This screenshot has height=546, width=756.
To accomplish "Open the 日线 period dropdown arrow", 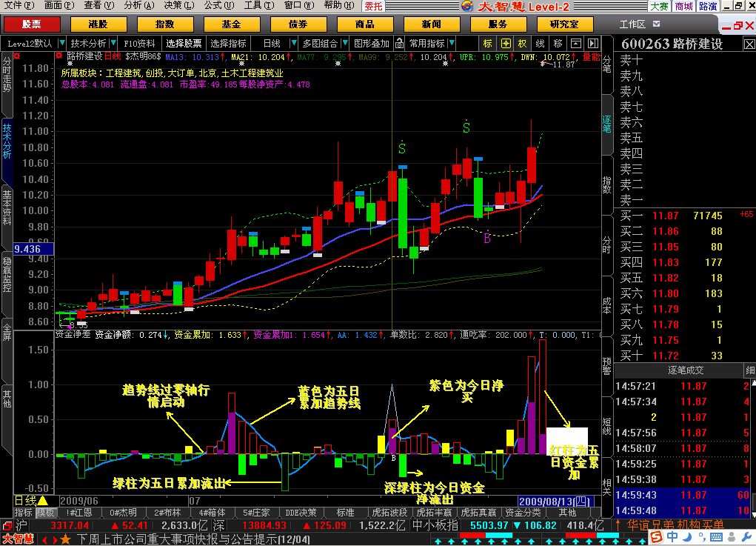I will click(293, 43).
